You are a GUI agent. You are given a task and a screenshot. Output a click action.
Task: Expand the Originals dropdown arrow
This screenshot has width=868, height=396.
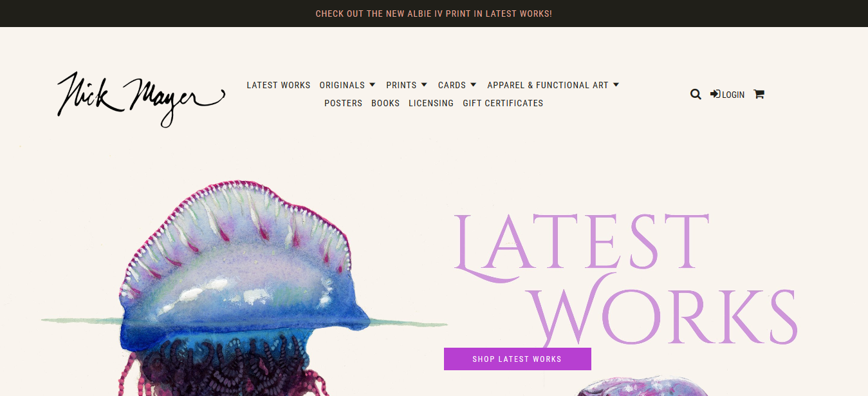373,85
